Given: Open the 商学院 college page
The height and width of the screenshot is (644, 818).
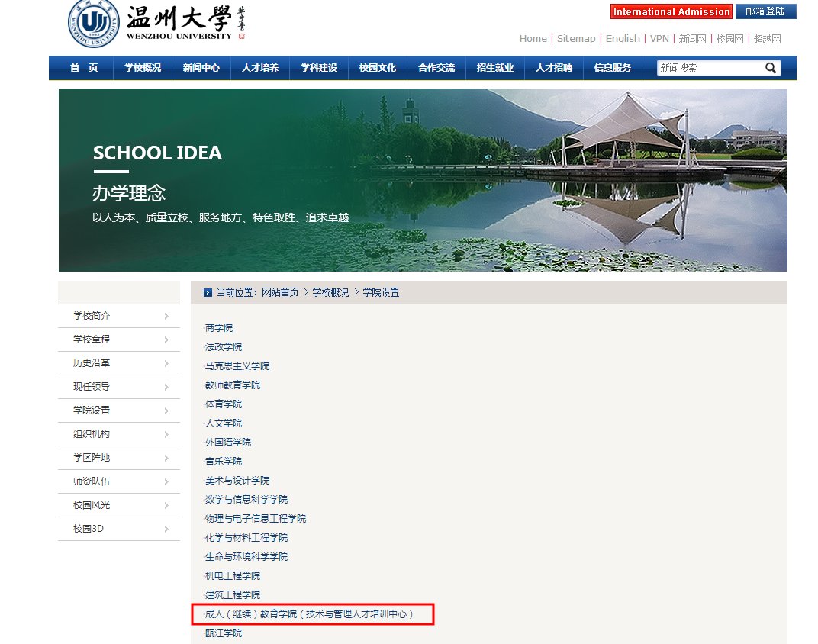Looking at the screenshot, I should (x=219, y=327).
